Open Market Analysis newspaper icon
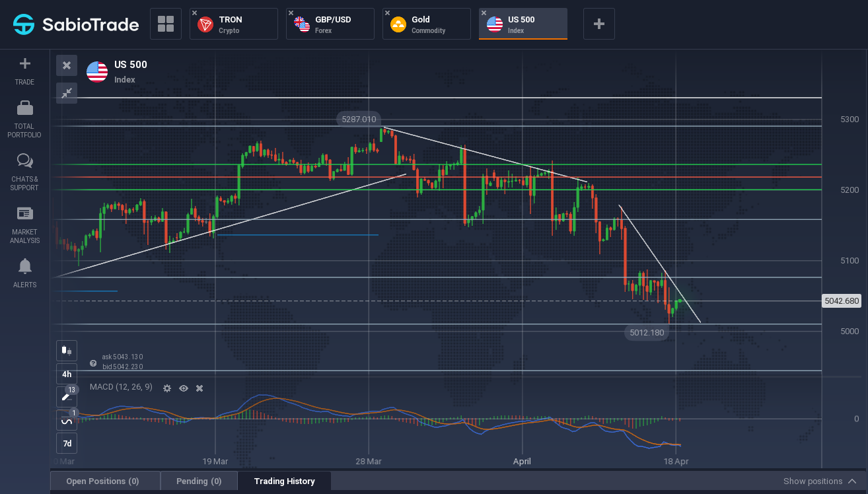868x494 pixels. [x=24, y=213]
